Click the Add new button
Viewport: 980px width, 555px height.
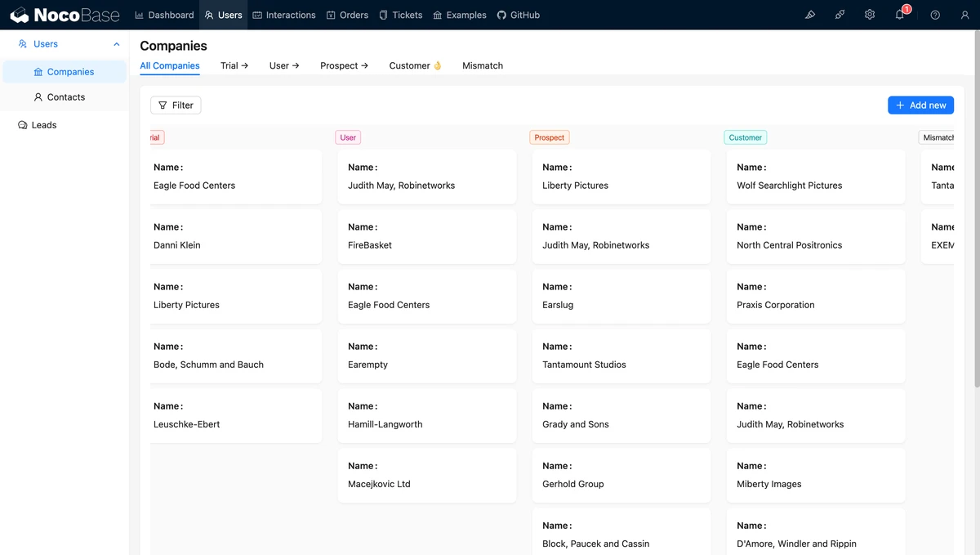click(920, 105)
